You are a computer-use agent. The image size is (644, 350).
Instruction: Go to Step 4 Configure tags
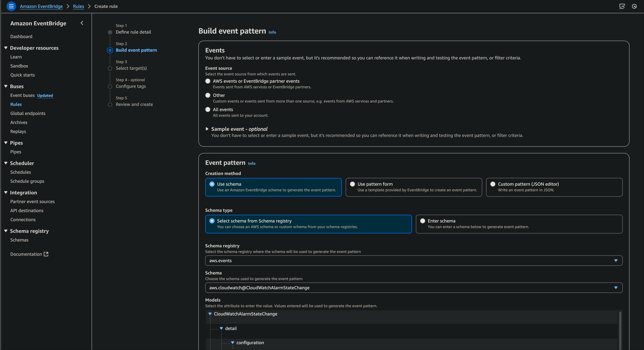pos(131,86)
